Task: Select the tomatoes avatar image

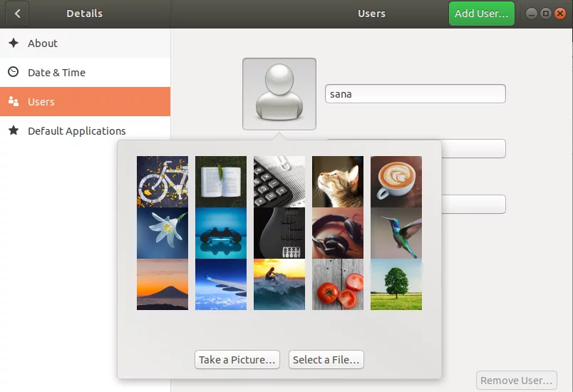Action: pos(338,284)
